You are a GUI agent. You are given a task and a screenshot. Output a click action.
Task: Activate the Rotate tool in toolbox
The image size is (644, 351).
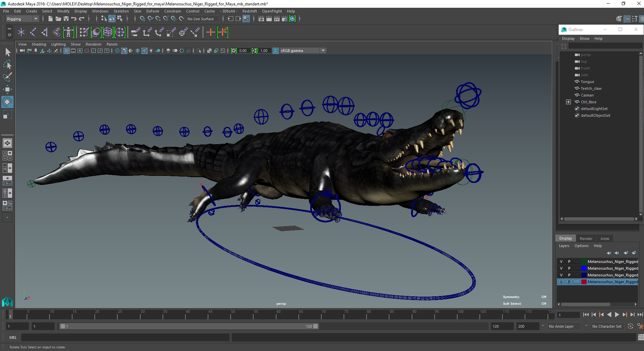7,102
